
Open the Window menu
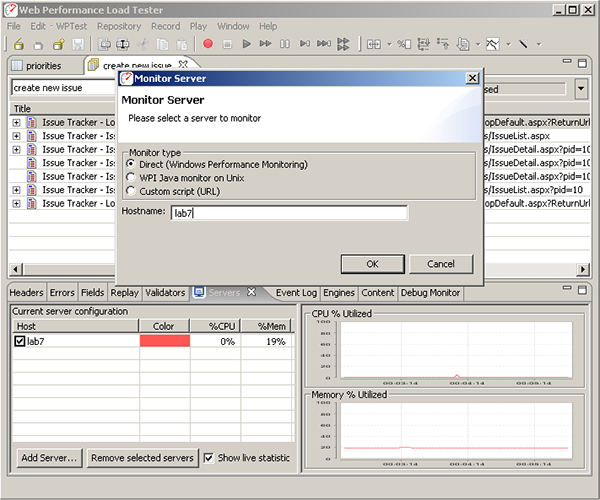coord(233,26)
